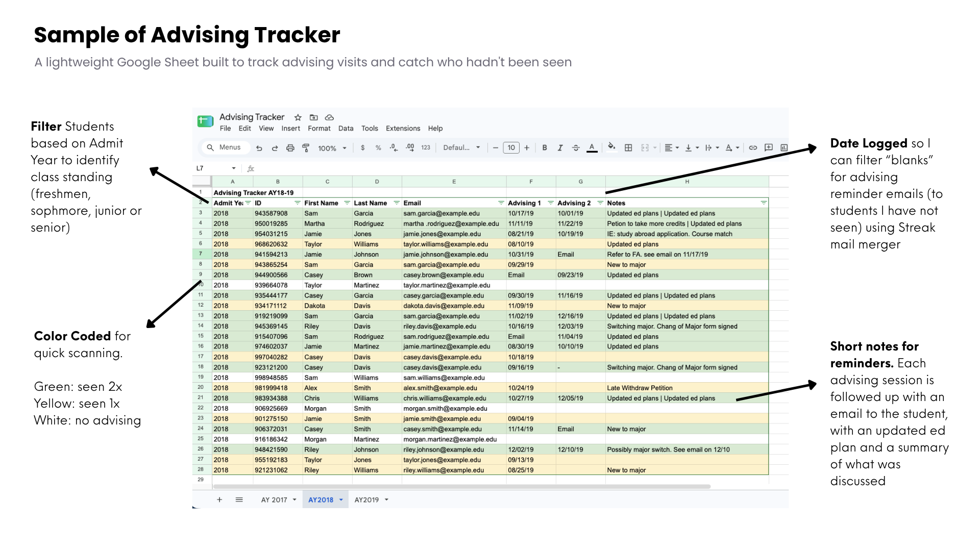Click the Menus search box
980x551 pixels.
pyautogui.click(x=225, y=147)
